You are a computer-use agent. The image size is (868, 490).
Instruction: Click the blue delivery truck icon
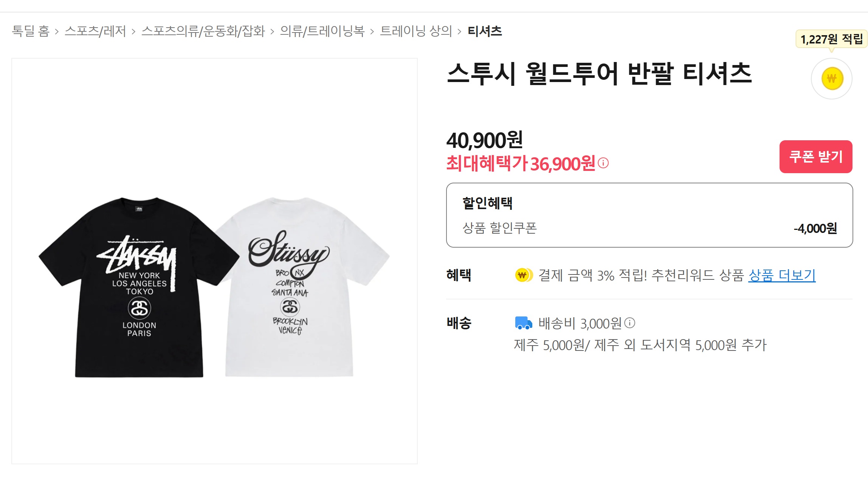[524, 323]
